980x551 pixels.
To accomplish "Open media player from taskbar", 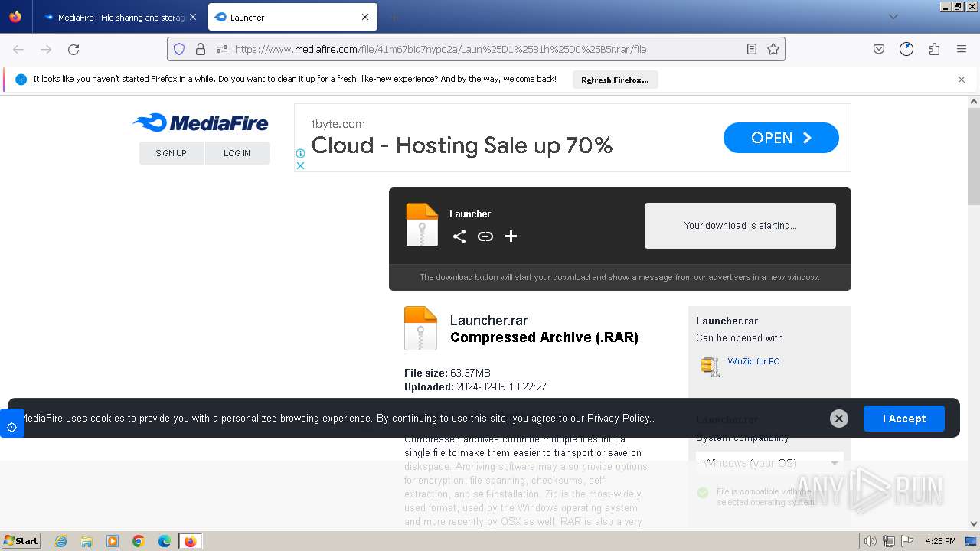I will 113,541.
